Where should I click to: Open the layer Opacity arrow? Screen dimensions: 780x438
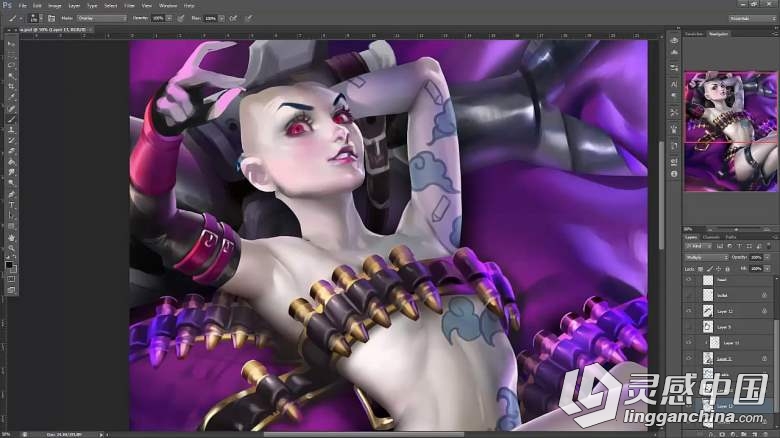[x=767, y=257]
